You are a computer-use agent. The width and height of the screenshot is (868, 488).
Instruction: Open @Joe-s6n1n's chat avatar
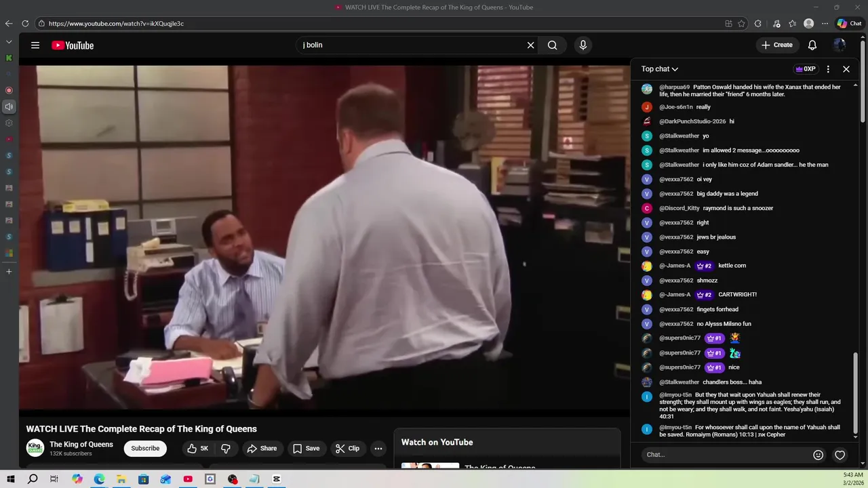click(647, 107)
